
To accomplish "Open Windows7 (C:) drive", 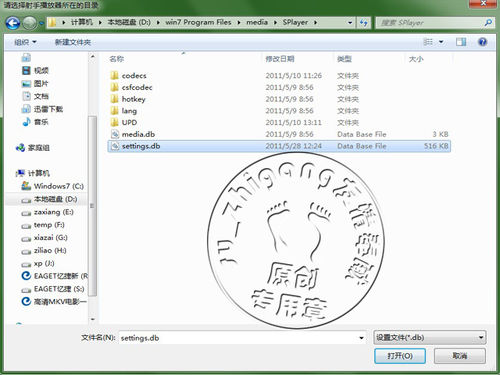I will [x=53, y=186].
